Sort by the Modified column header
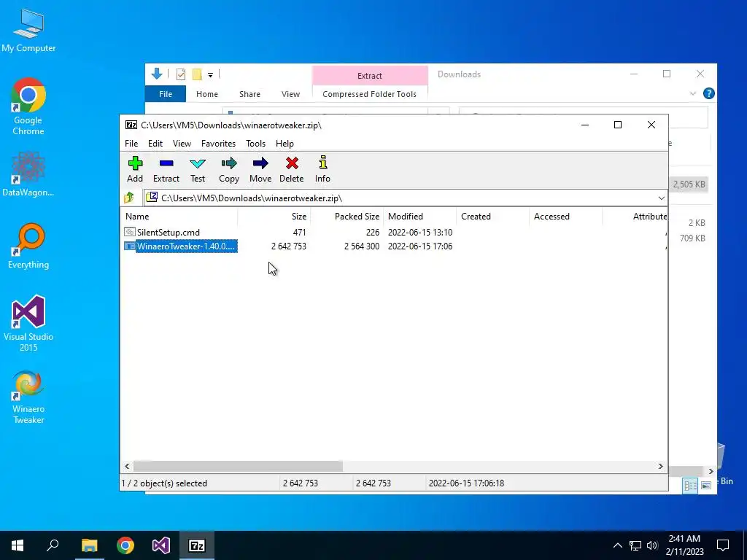This screenshot has height=560, width=747. (x=420, y=216)
